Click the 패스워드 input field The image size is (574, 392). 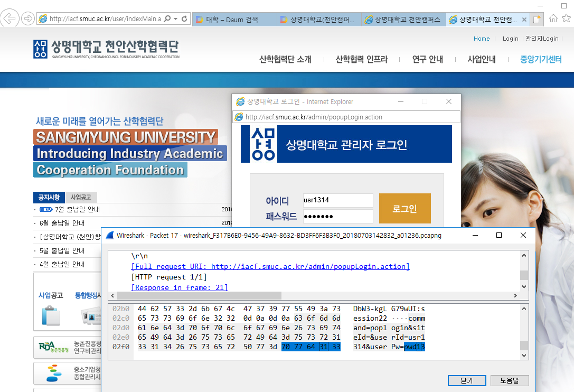(338, 216)
